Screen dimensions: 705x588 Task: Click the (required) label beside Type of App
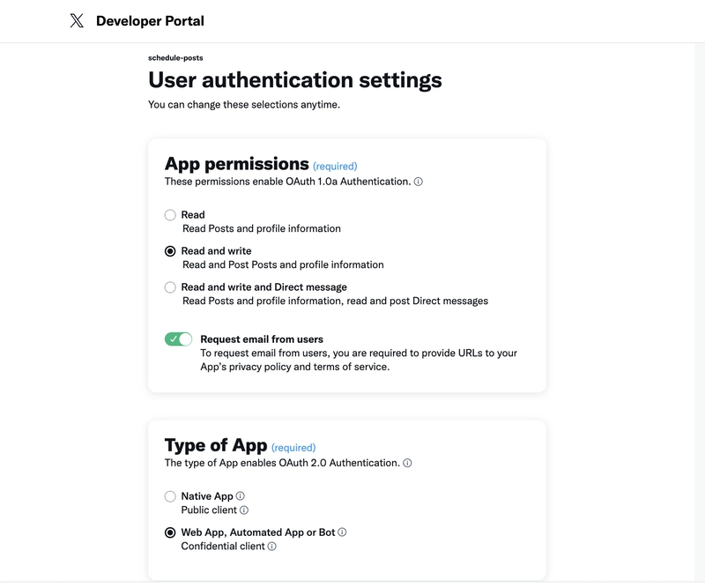[x=293, y=448]
